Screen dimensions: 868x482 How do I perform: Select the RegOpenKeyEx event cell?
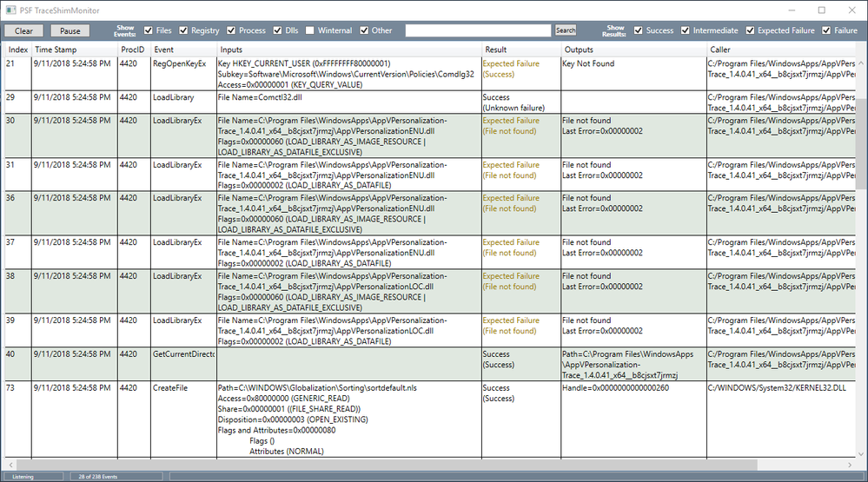(183, 74)
